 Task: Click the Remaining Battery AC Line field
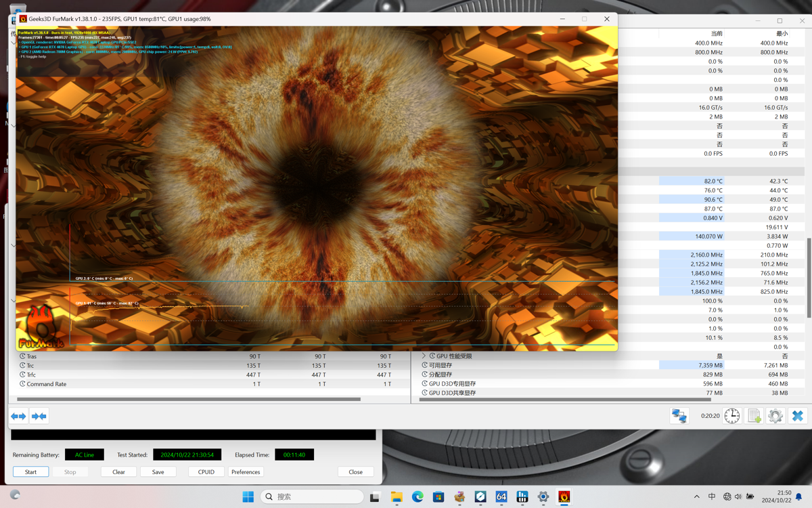click(85, 454)
